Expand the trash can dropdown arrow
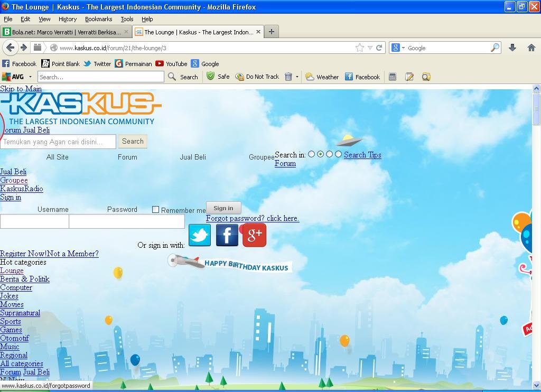 click(x=297, y=77)
